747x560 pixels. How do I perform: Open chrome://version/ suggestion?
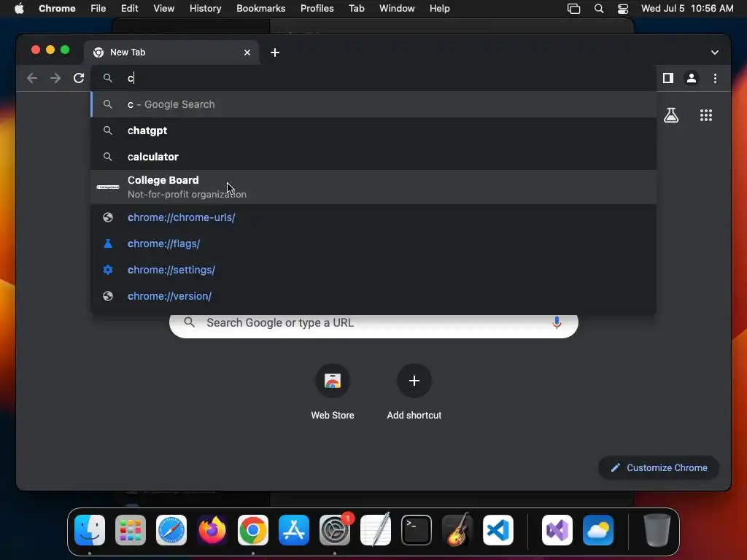[x=373, y=296]
